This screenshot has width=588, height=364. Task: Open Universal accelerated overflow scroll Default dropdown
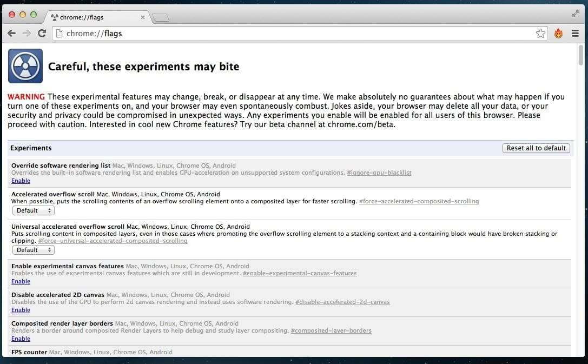point(33,250)
